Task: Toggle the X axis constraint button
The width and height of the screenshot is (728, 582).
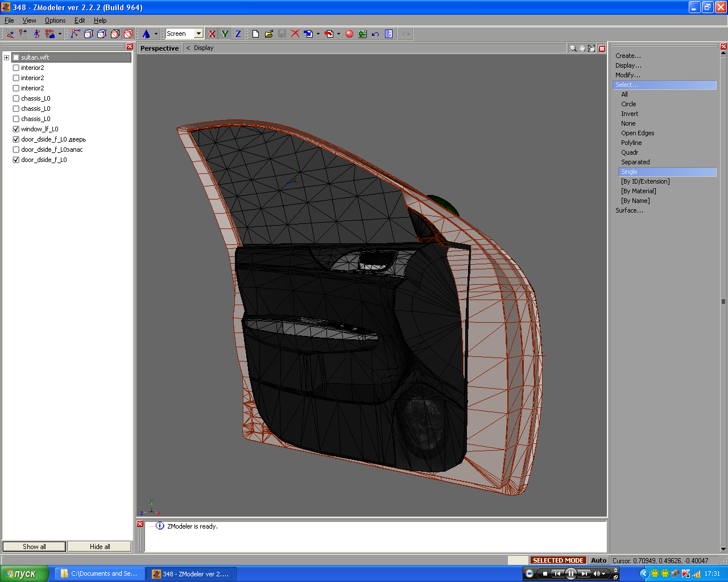Action: coord(212,34)
